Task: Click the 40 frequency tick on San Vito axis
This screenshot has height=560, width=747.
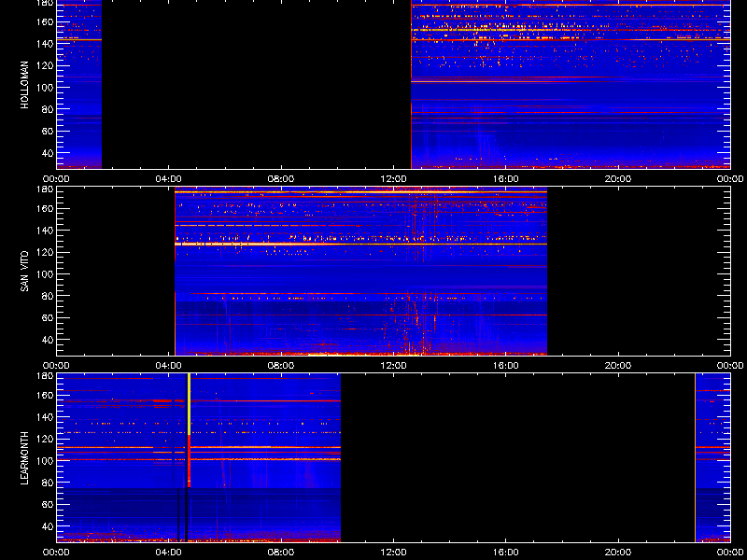Action: tap(48, 340)
